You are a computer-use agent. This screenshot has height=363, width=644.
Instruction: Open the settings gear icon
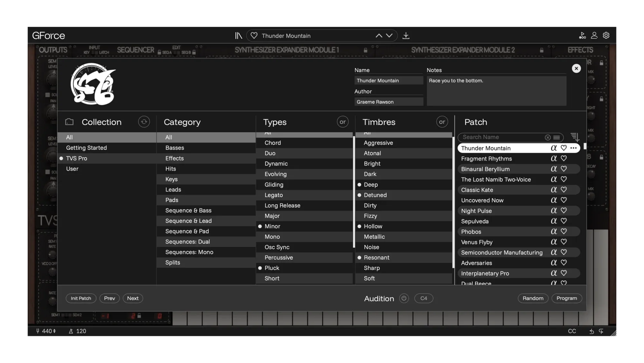pos(606,35)
